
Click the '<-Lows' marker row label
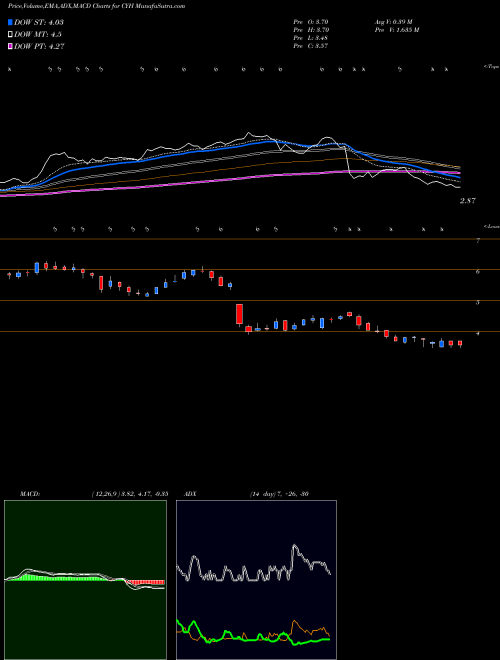(x=491, y=227)
